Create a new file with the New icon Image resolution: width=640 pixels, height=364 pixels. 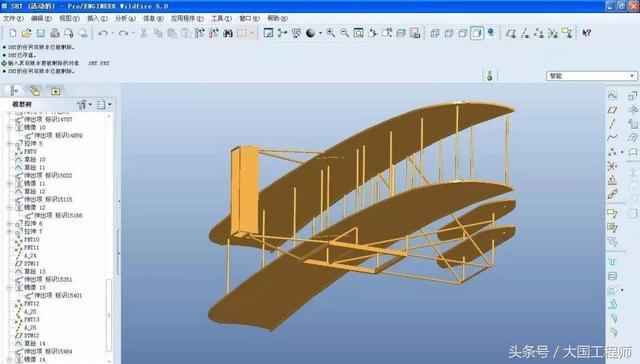[x=13, y=33]
